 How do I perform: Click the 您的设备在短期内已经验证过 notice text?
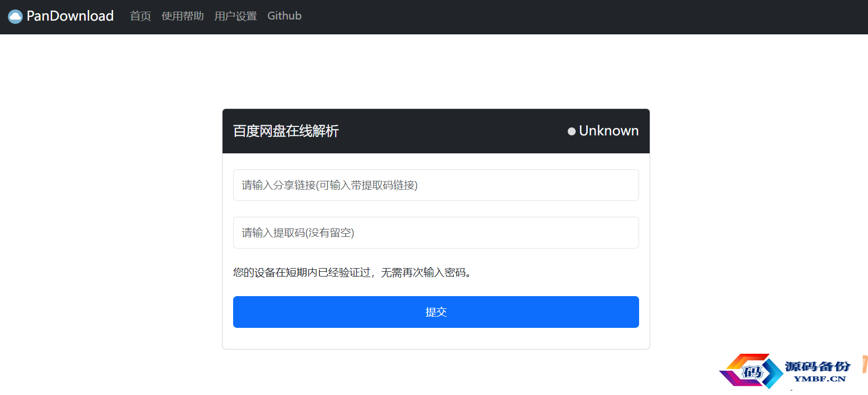point(352,272)
